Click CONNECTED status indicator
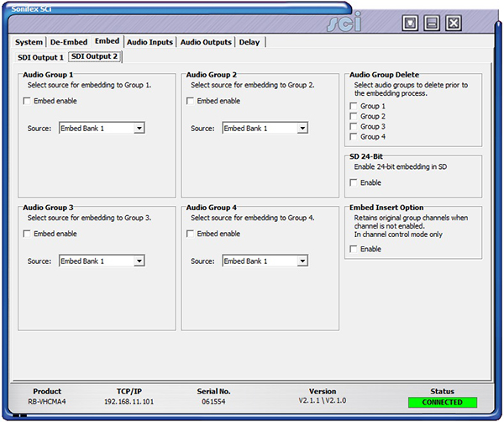 pyautogui.click(x=443, y=403)
